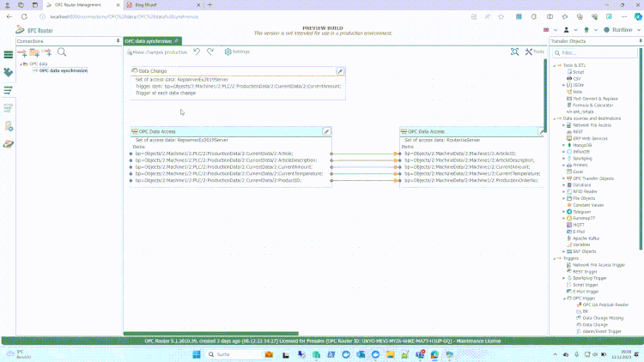Click the browser back button
The image size is (644, 362).
tap(9, 17)
